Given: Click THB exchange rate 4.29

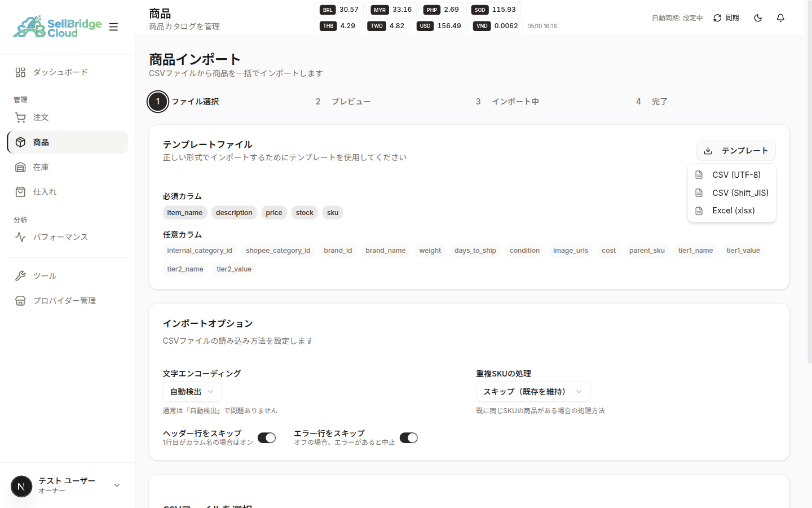Looking at the screenshot, I should click(338, 26).
